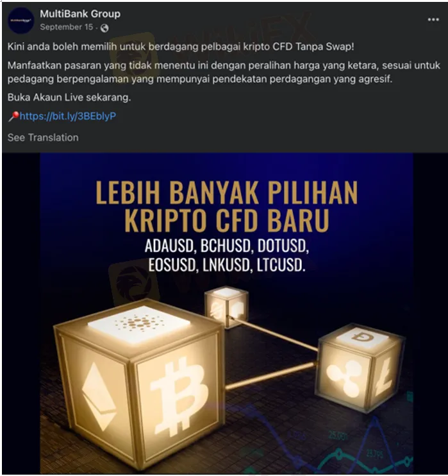Click the KRIPTO CFD BARU gold heading
Screen dimensions: 448x476
[227, 220]
